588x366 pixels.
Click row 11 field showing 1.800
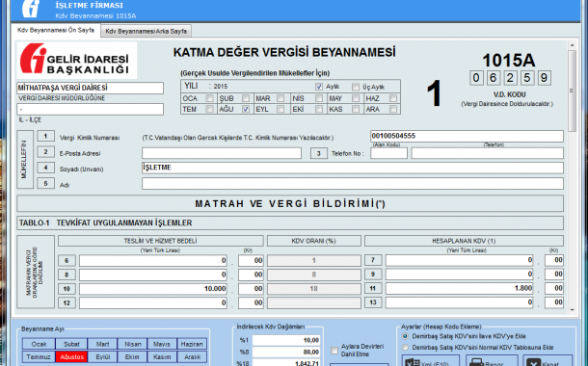tap(460, 288)
